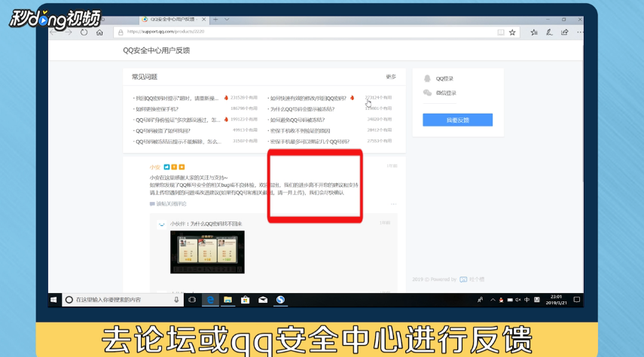Click the blue 我要反馈 button
This screenshot has width=644, height=357.
pyautogui.click(x=457, y=120)
